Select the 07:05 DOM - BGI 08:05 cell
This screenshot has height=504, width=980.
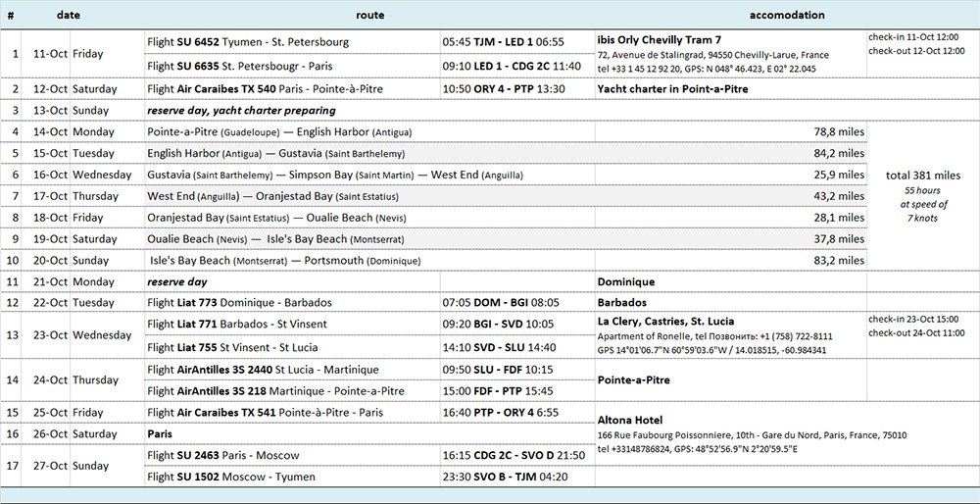click(x=517, y=303)
